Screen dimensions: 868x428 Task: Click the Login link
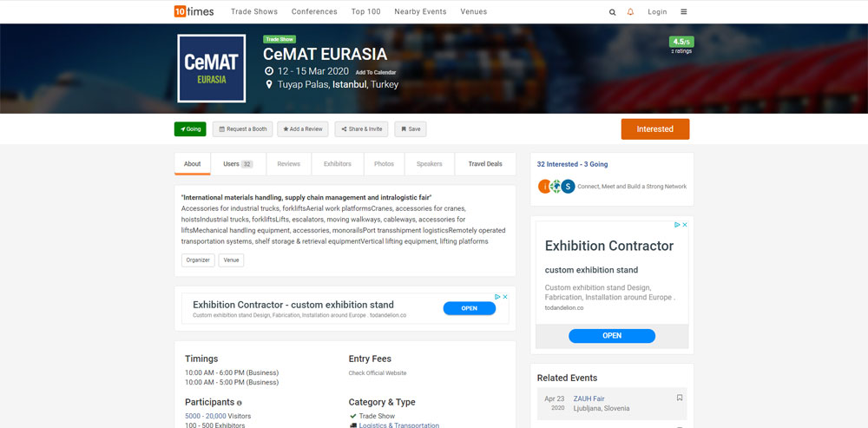[657, 12]
